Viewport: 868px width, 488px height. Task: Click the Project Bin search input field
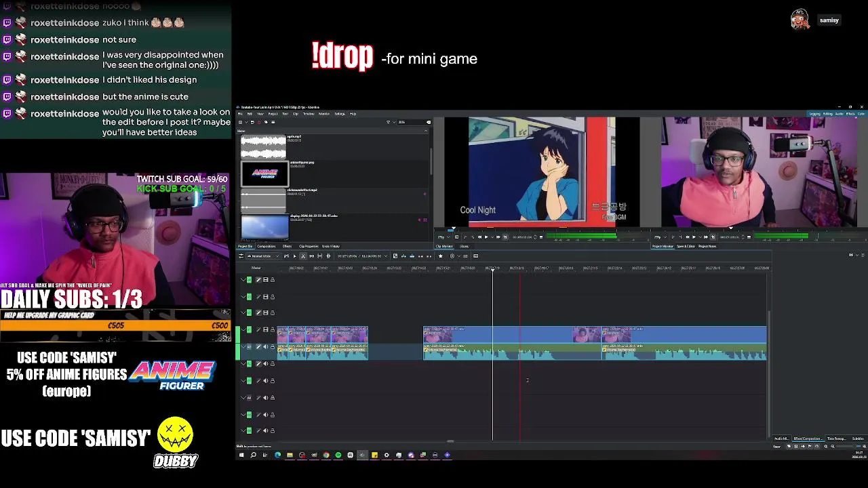coord(410,122)
